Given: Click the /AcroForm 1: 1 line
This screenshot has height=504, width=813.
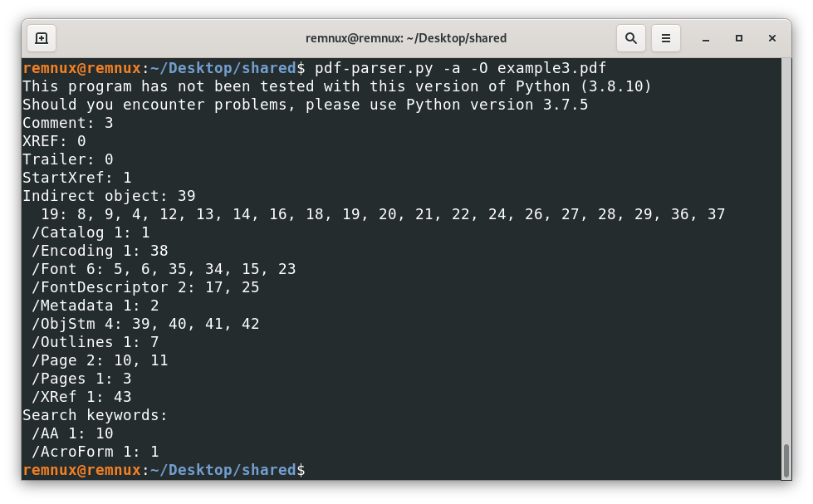Looking at the screenshot, I should tap(95, 452).
